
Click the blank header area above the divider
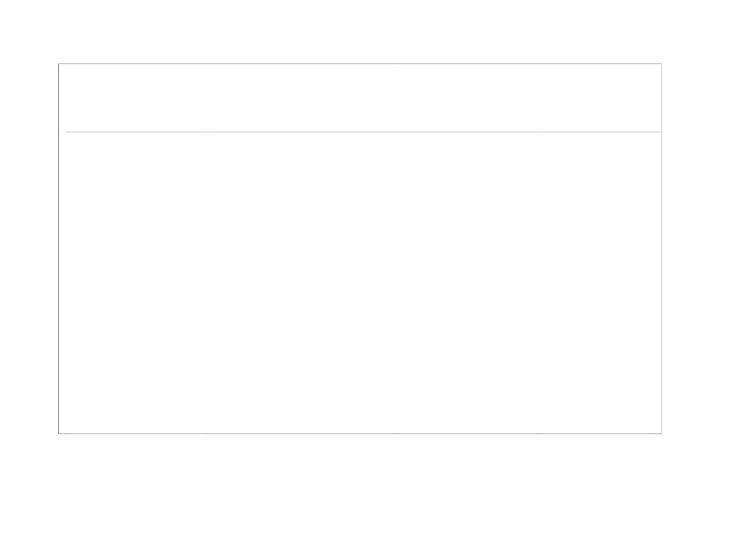tap(360, 98)
